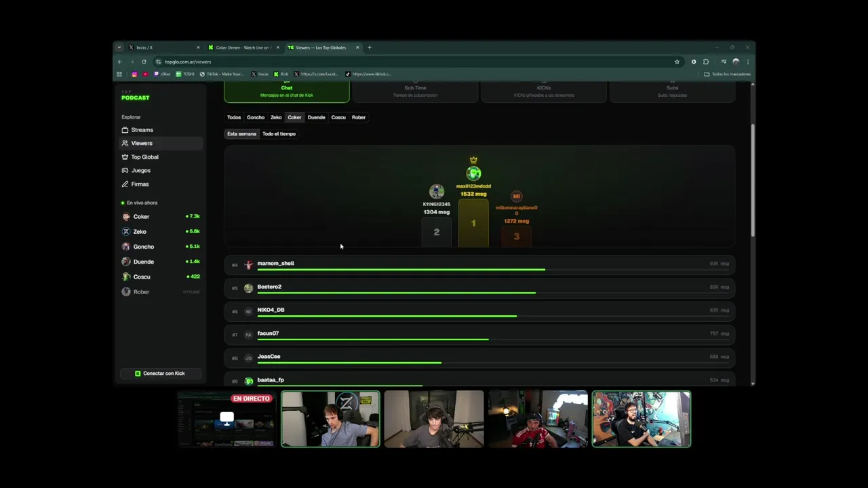This screenshot has height=488, width=868.
Task: Select the Chat metric card
Action: pyautogui.click(x=287, y=92)
